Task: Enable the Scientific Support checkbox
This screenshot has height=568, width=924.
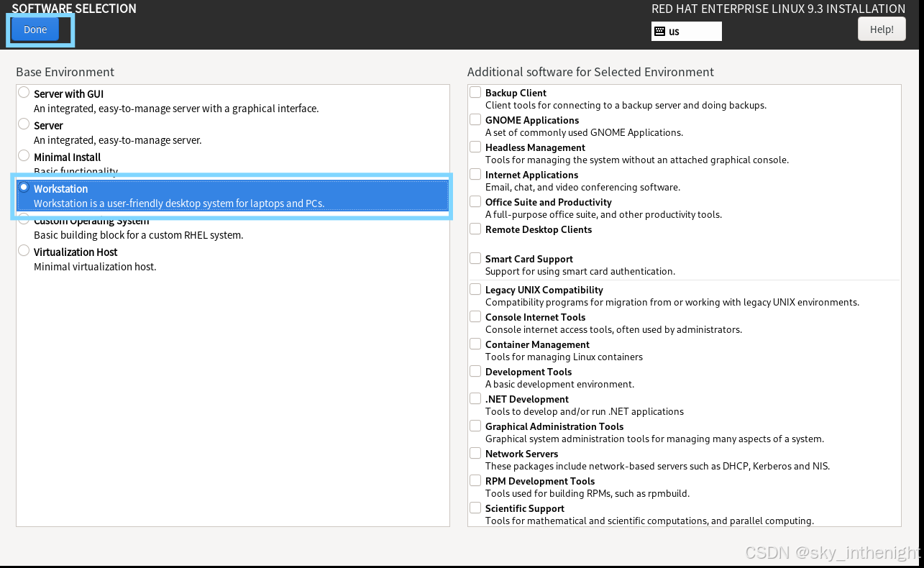Action: 475,508
